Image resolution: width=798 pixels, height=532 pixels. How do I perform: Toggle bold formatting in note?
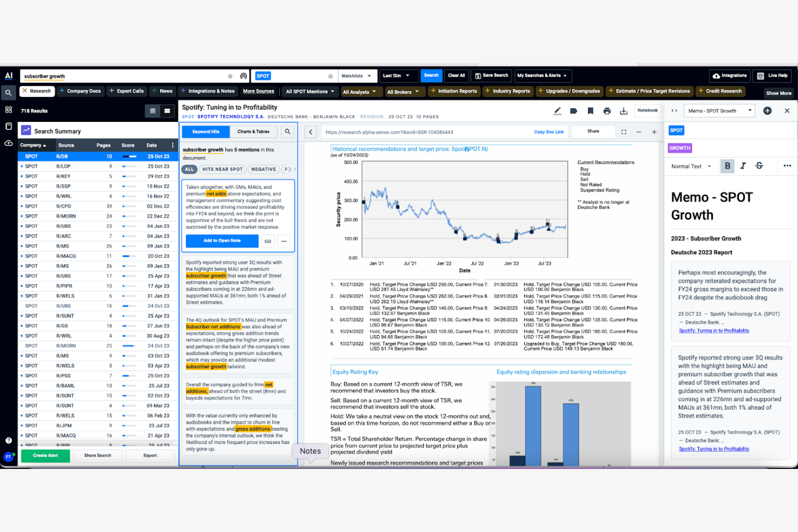pyautogui.click(x=727, y=166)
